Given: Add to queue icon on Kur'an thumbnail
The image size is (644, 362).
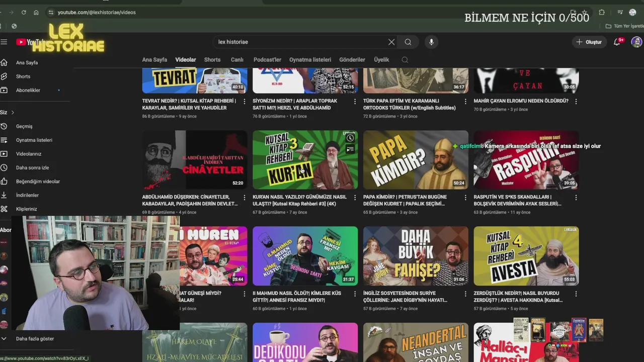Looking at the screenshot, I should point(350,149).
